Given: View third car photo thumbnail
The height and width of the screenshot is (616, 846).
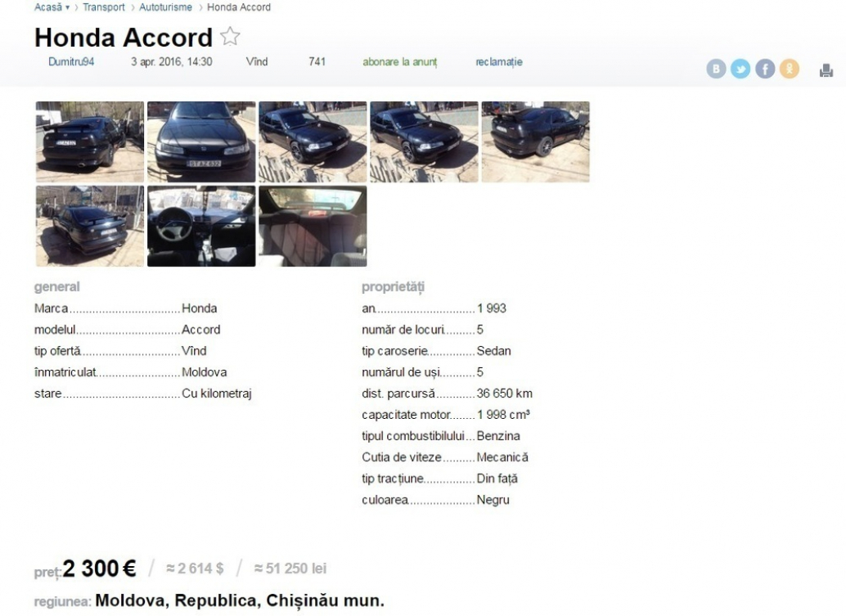Looking at the screenshot, I should point(313,142).
